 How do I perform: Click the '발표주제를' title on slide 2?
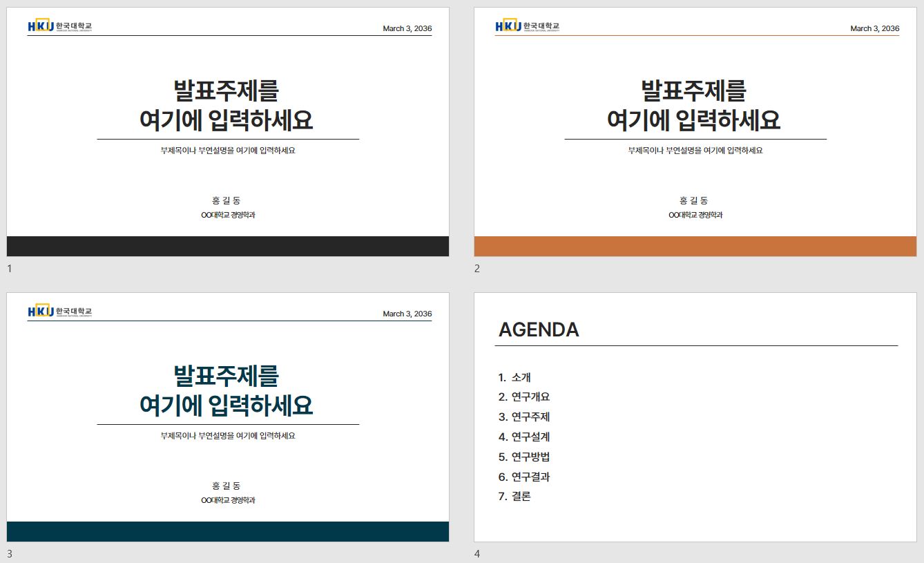(694, 90)
